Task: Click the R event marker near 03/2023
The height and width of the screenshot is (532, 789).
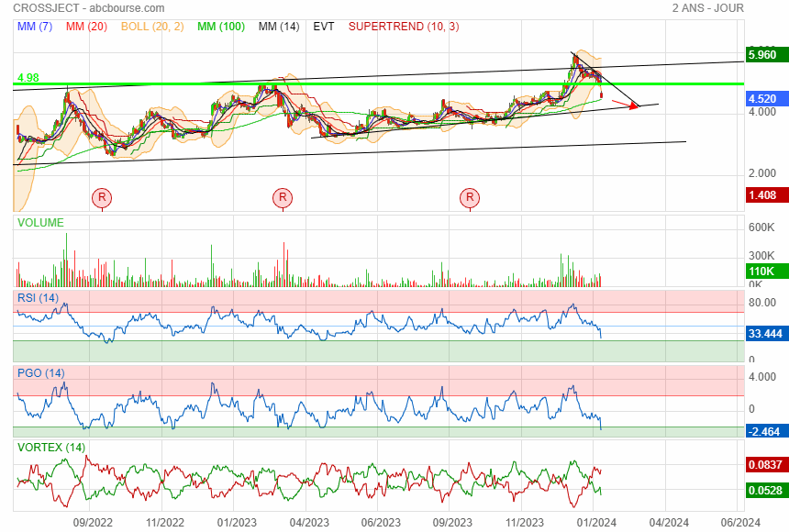Action: point(283,197)
